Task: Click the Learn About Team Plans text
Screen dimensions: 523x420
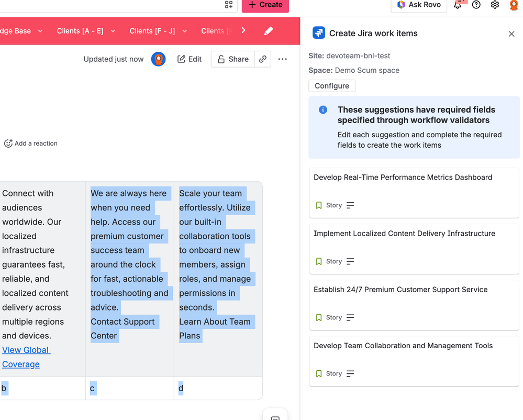Action: [x=215, y=328]
